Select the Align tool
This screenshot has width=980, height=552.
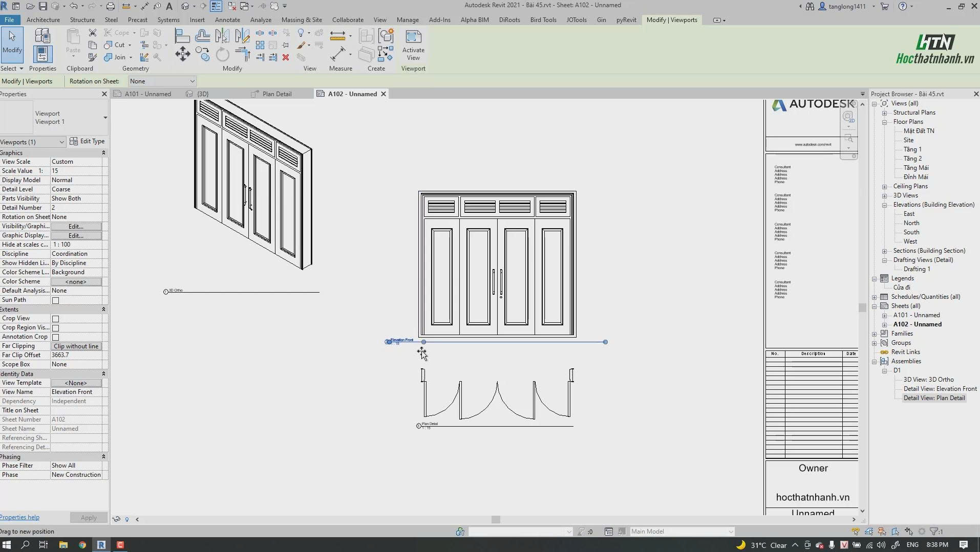182,36
